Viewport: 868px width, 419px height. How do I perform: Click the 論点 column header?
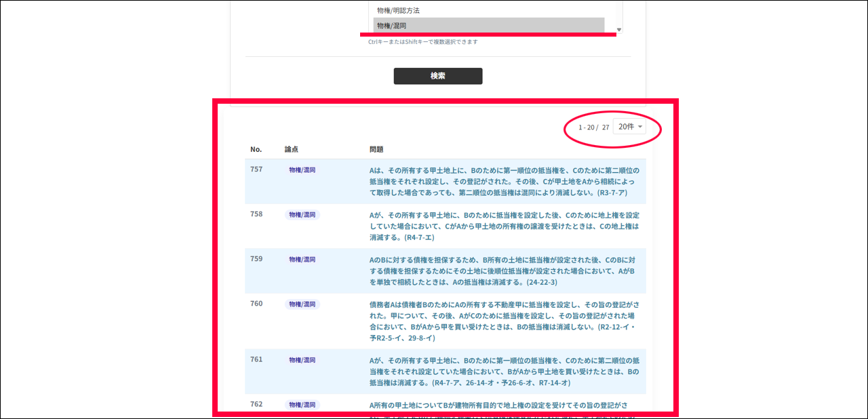292,149
